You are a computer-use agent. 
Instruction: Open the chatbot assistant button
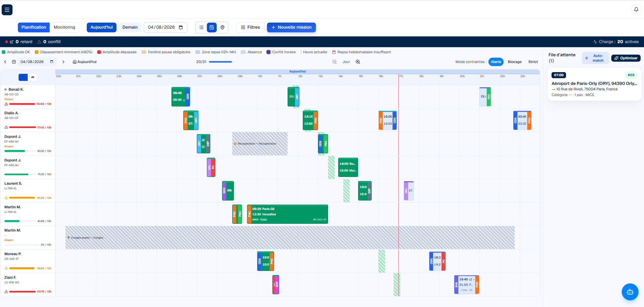[x=630, y=292]
